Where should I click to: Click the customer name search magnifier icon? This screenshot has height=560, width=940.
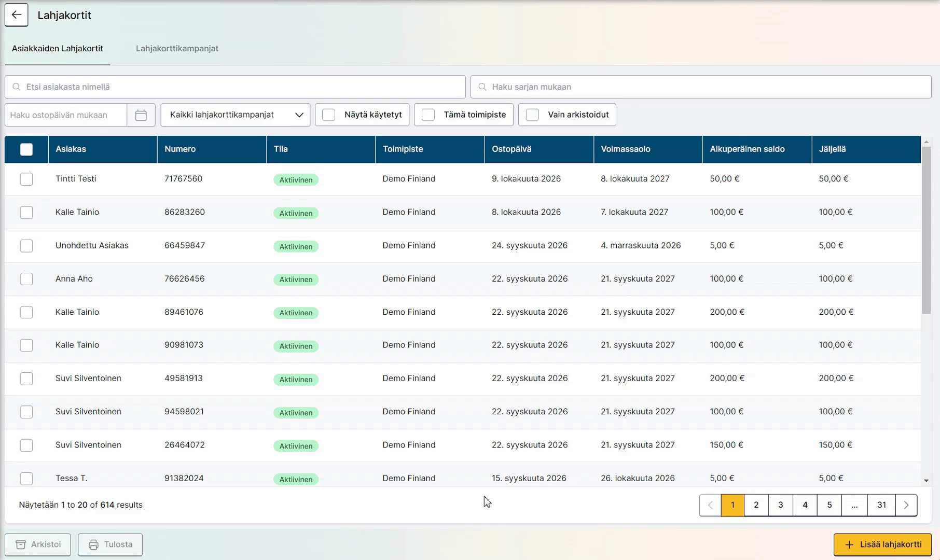click(17, 87)
